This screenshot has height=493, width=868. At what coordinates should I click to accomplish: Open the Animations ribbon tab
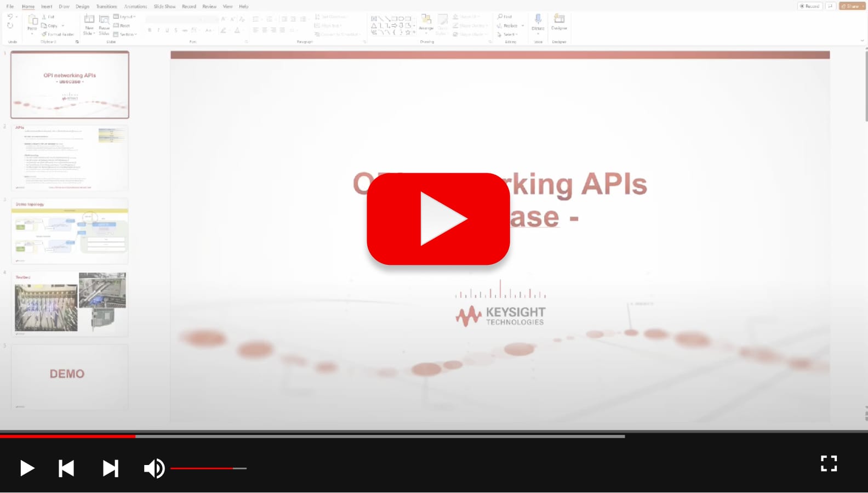tap(135, 7)
